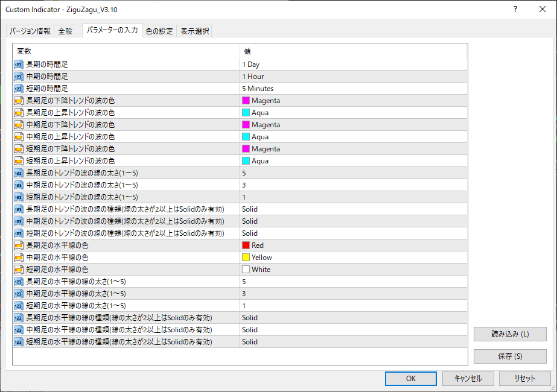Click the icon beside 長期足の水平線の線の種類

(19, 318)
